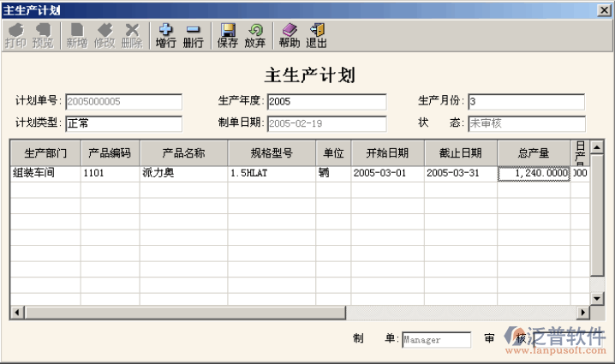The width and height of the screenshot is (615, 364).
Task: Click the 总产量 cell with 1,240.0000
Action: [x=534, y=173]
